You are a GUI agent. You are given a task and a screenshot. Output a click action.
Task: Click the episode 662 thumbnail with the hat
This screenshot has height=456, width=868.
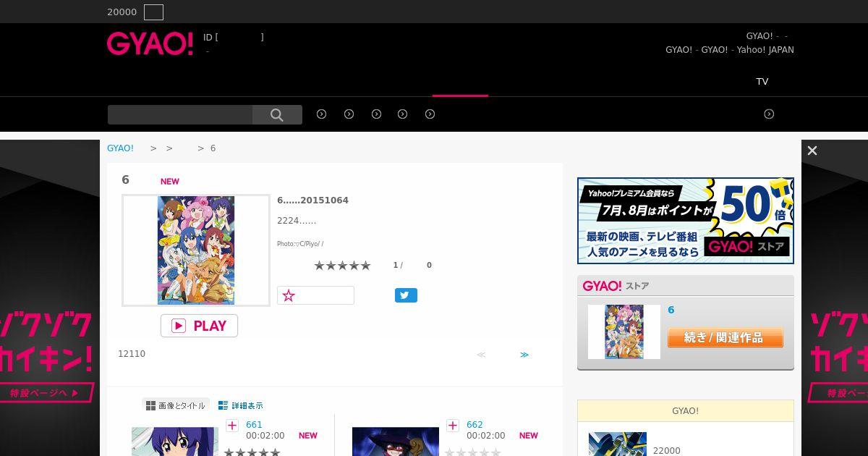pos(396,442)
